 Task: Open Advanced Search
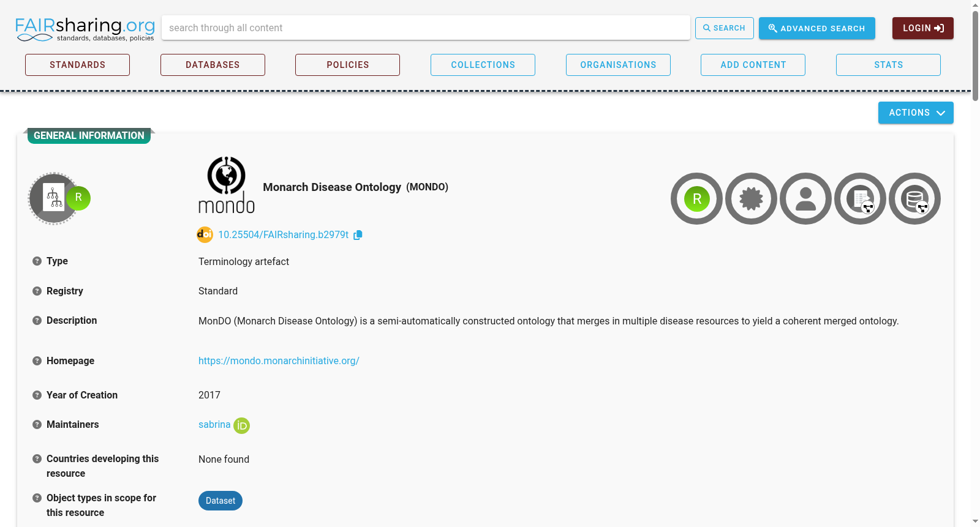(817, 28)
